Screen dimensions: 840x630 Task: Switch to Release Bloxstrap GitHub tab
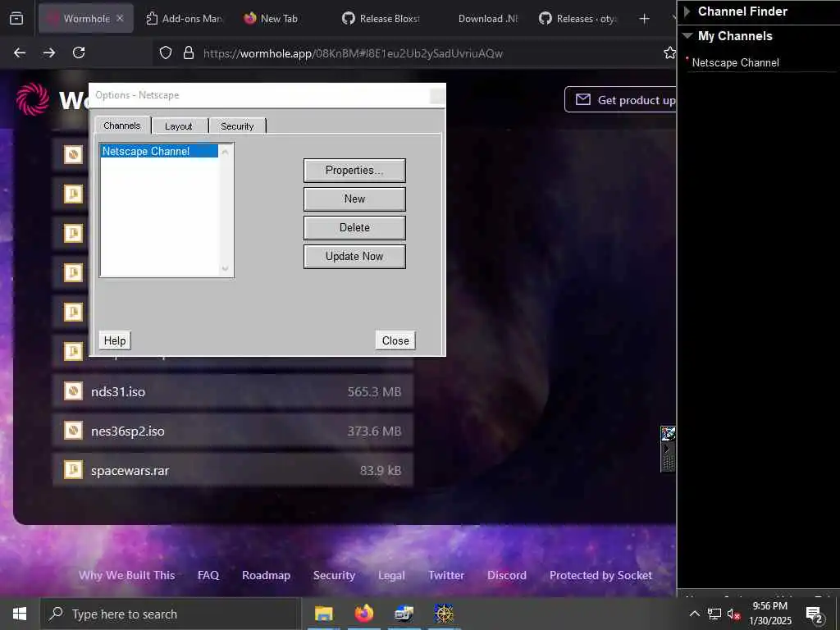pyautogui.click(x=381, y=19)
